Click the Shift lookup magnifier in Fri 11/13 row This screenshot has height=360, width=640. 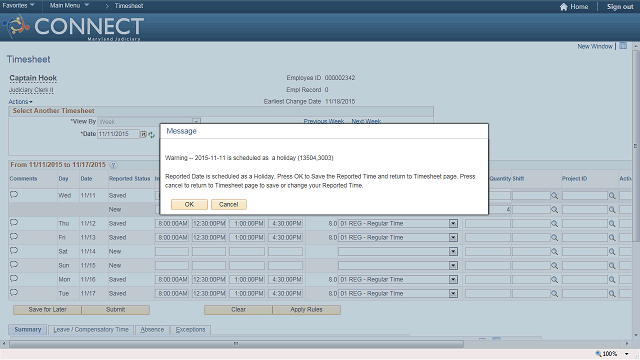554,238
